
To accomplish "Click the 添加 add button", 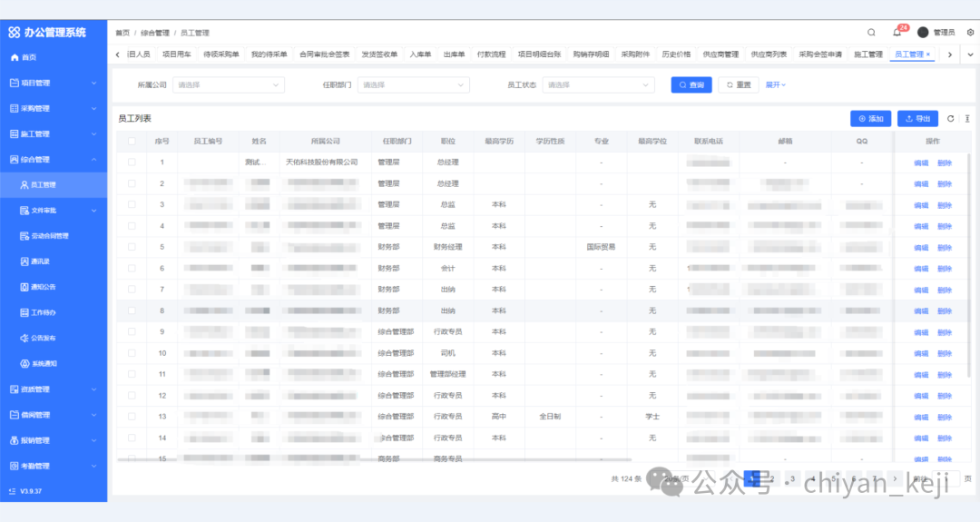I will (x=870, y=119).
